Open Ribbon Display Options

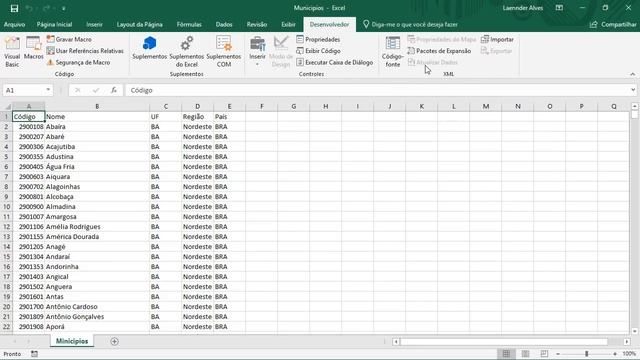559,8
